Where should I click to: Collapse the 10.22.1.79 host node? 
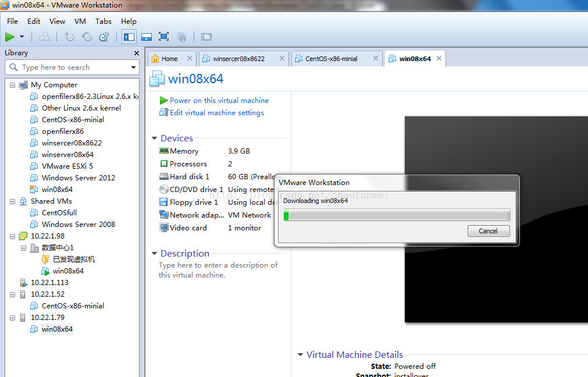[x=12, y=318]
